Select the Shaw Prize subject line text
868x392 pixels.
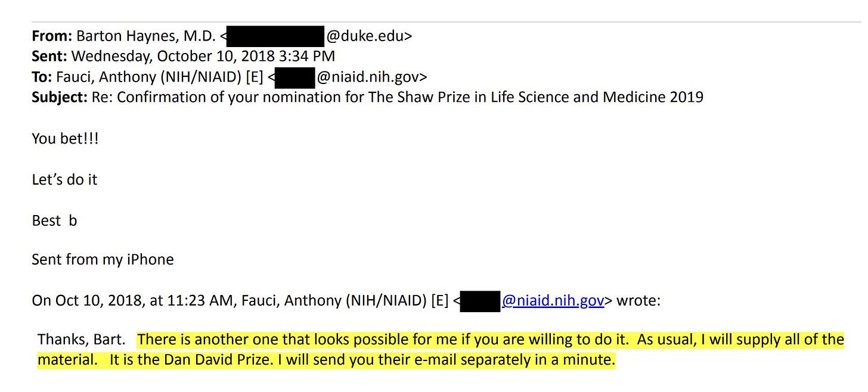(398, 97)
